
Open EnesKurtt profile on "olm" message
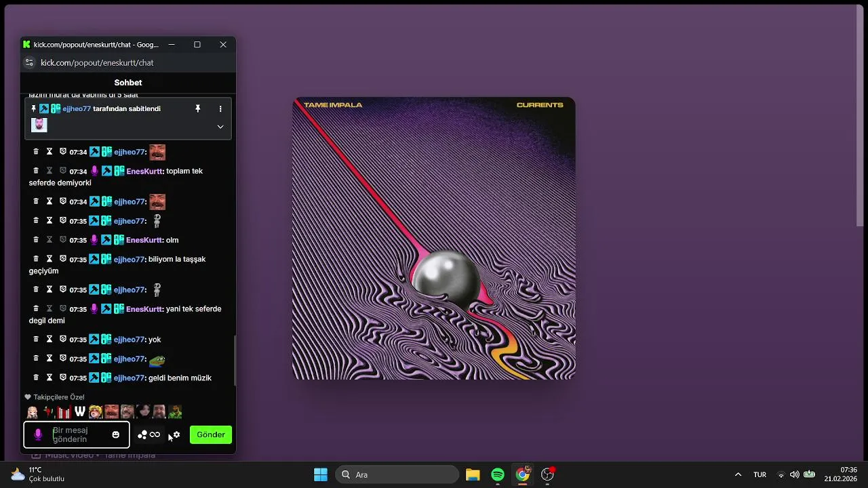click(144, 240)
